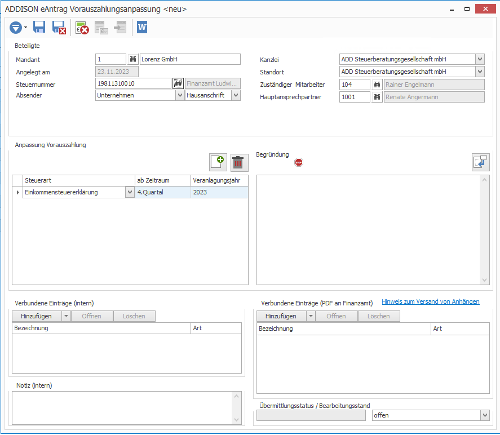Click the Hauptansprechpartner number field
This screenshot has width=500, height=435.
(355, 97)
